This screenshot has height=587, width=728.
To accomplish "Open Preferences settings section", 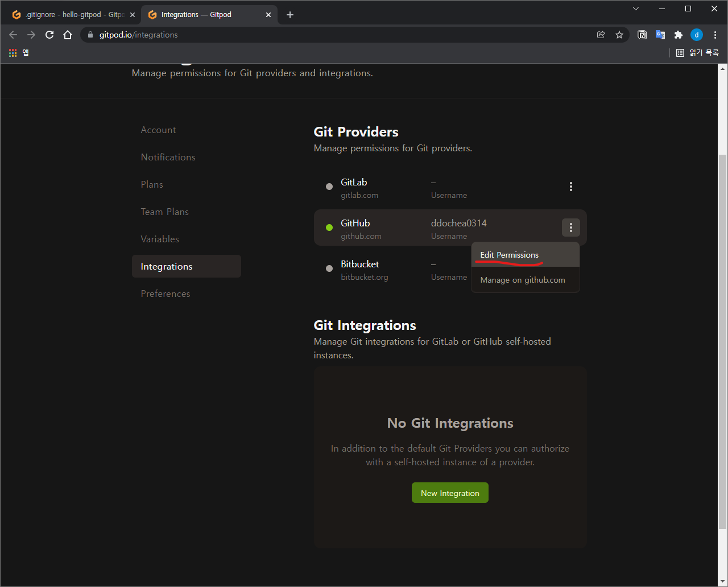I will point(187,293).
